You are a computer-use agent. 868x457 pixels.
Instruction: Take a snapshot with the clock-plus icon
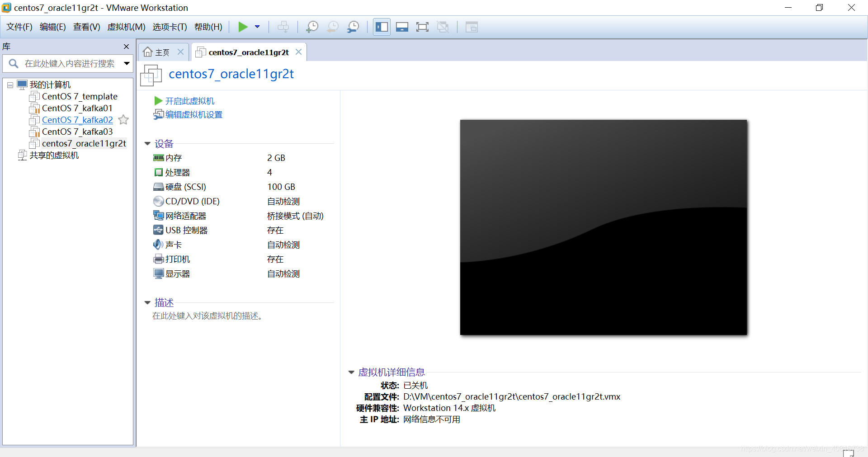[x=312, y=27]
